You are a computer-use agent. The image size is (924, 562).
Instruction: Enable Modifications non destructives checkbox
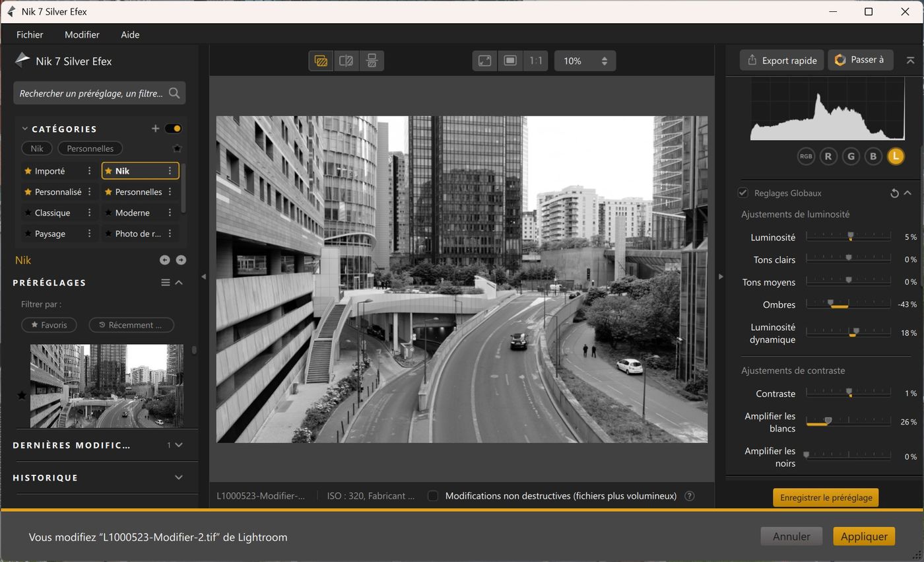433,496
